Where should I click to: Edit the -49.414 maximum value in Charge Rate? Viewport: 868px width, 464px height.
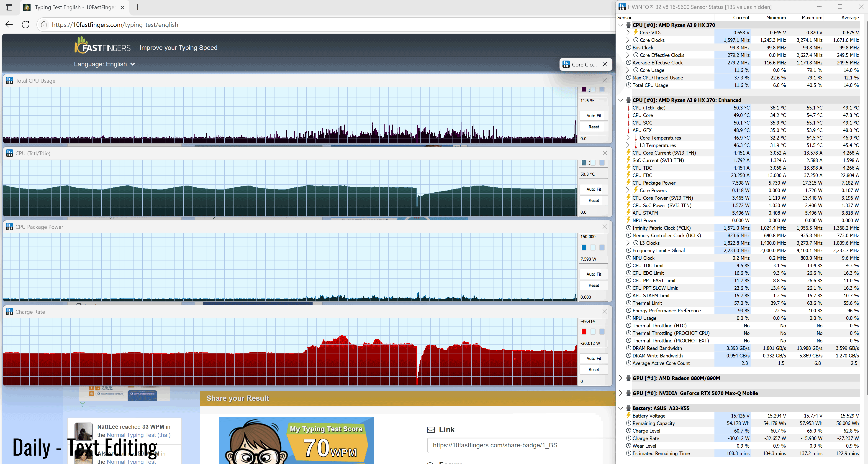(x=593, y=321)
